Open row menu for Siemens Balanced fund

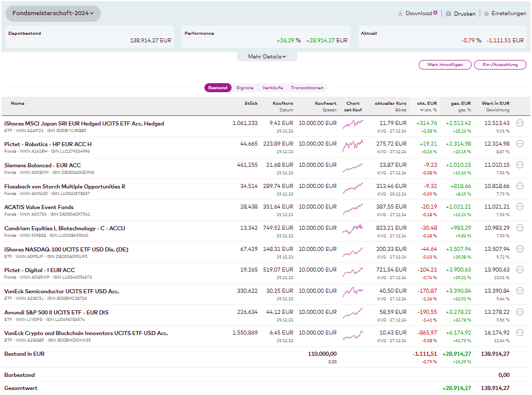pos(520,165)
